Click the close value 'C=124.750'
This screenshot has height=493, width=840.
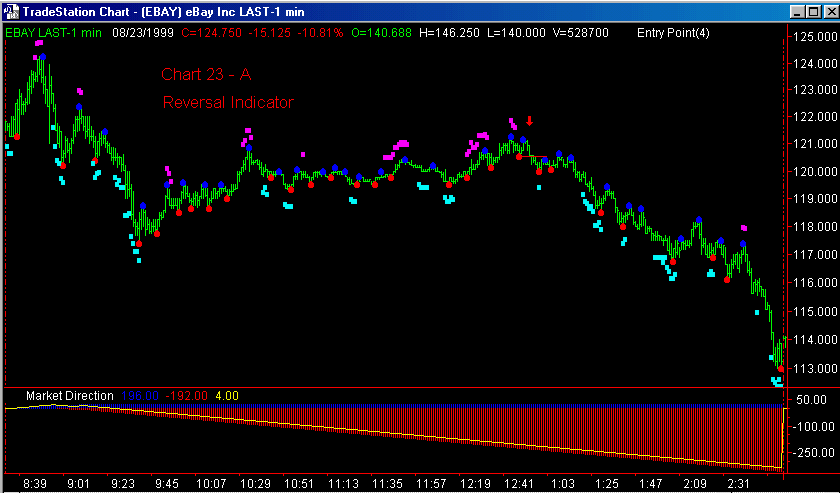coord(211,33)
